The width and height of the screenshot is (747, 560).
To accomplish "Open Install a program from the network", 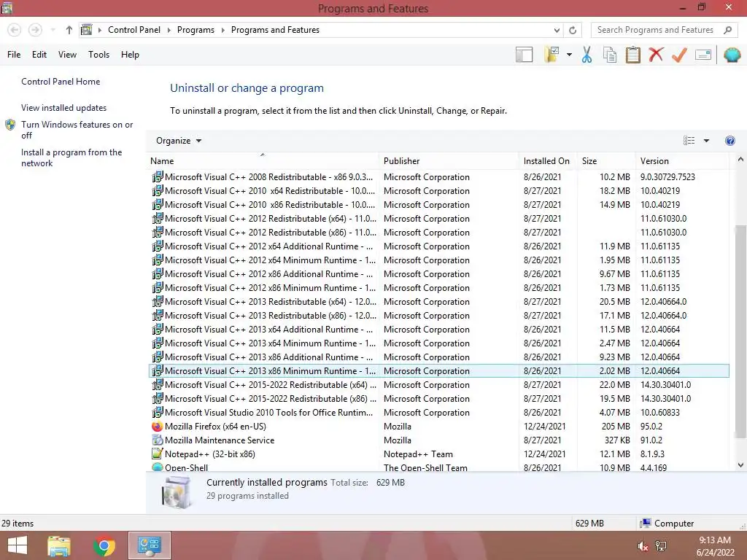I will point(71,157).
